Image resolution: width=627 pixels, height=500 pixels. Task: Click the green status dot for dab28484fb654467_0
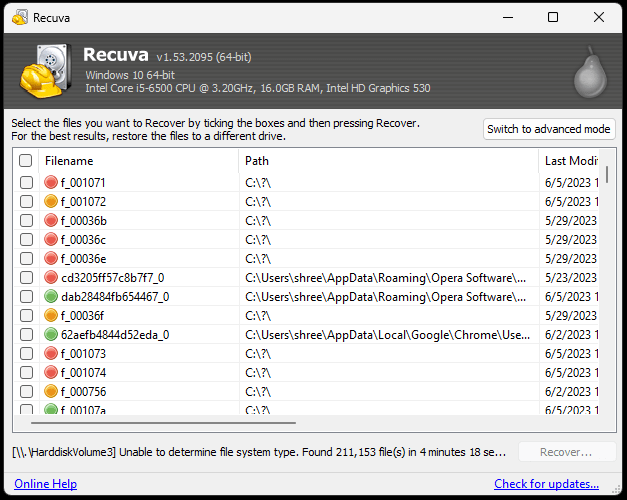click(x=51, y=297)
